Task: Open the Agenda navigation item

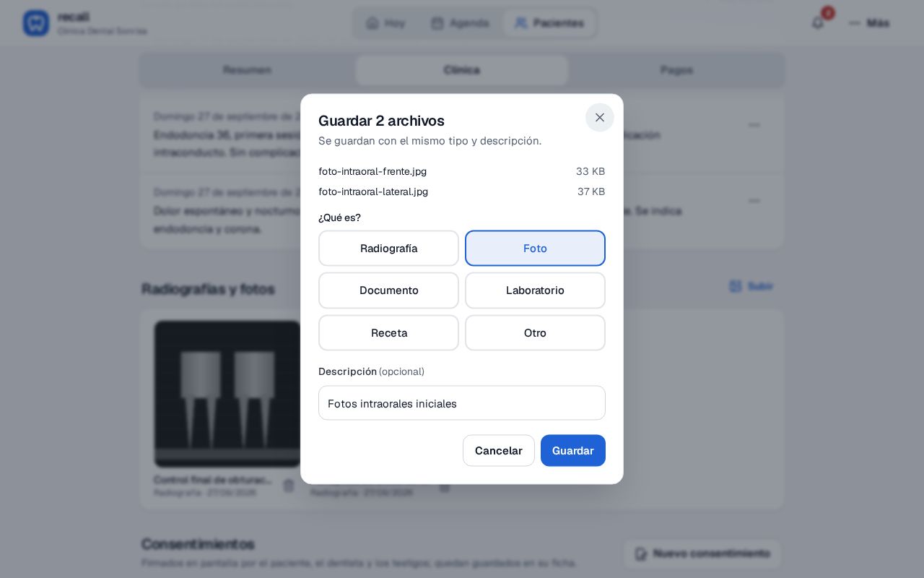Action: click(x=460, y=23)
